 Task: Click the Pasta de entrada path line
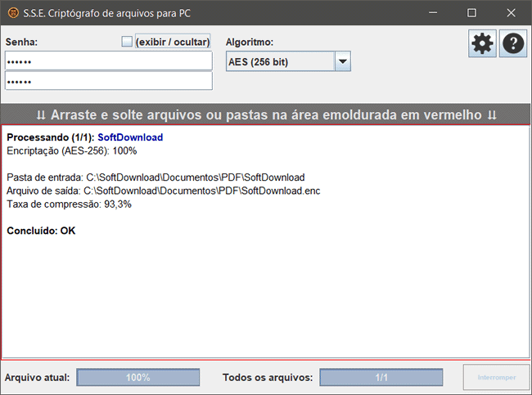coord(156,177)
